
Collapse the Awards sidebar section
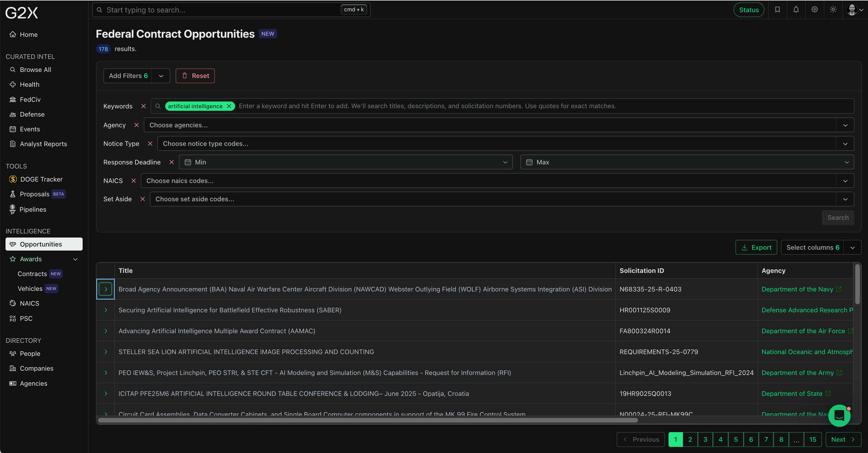coord(75,259)
